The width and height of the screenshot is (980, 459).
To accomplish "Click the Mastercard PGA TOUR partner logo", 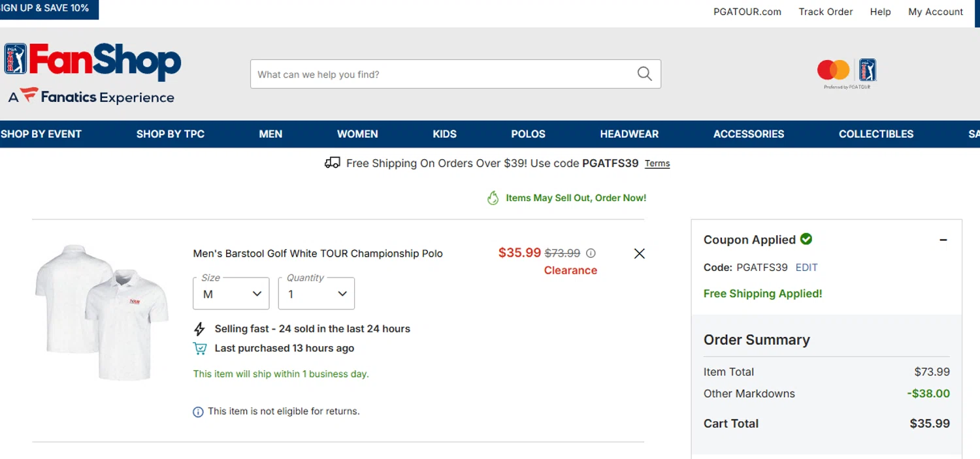I will [847, 73].
